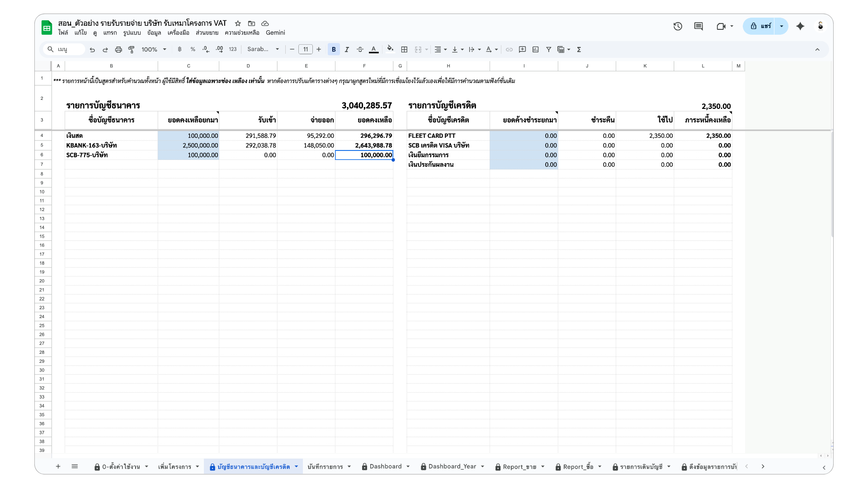Open side panel chevron
Image resolution: width=868 pixels, height=488 pixels.
click(824, 468)
